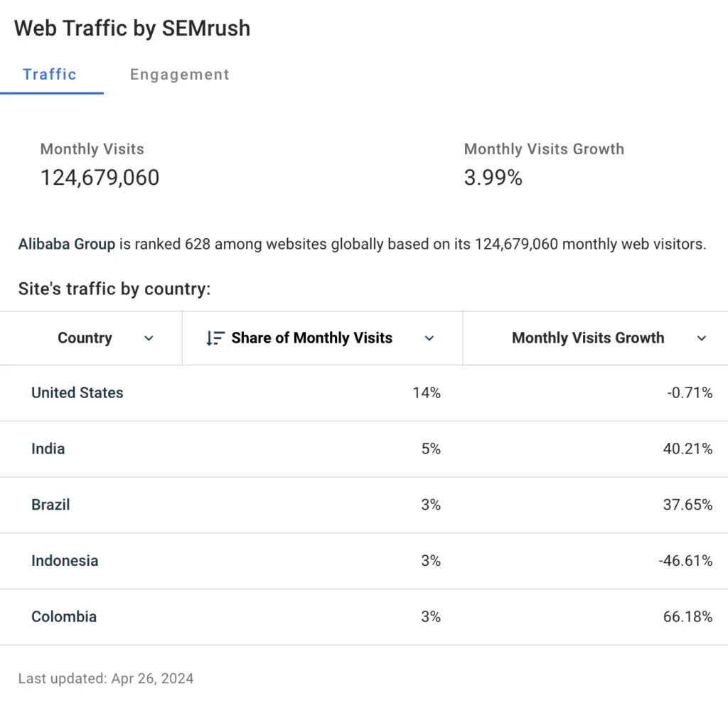728x708 pixels.
Task: Open the Country column dropdown arrow
Action: click(149, 338)
